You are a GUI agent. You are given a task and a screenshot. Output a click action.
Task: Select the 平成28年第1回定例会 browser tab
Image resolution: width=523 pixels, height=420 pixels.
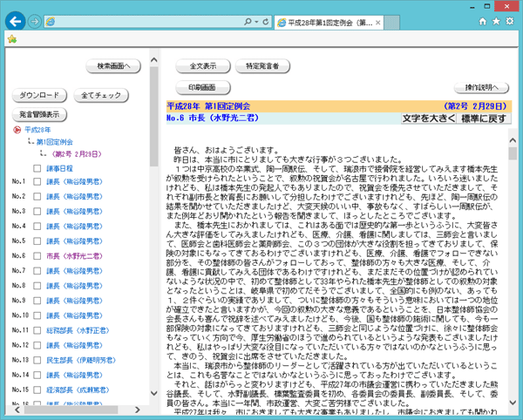coord(329,23)
